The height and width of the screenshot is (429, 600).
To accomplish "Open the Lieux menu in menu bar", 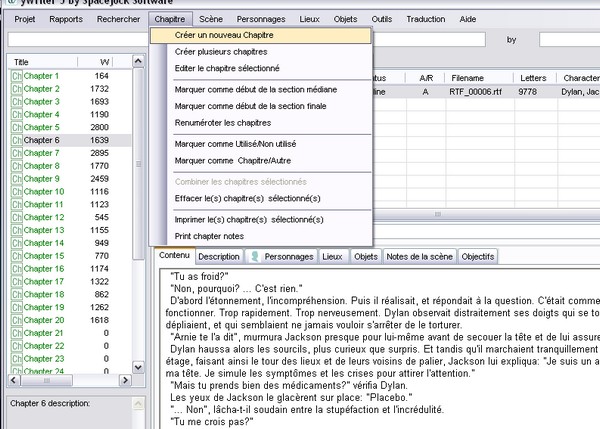I will [x=309, y=19].
